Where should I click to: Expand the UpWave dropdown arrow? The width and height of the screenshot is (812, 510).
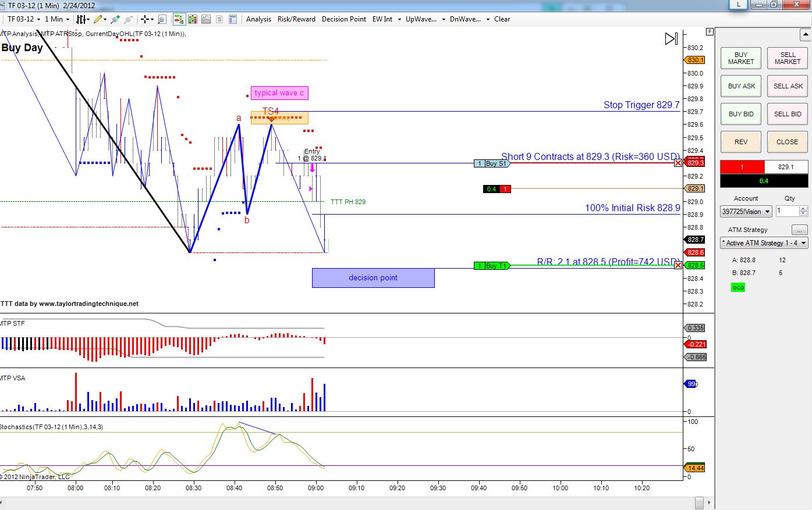point(444,19)
